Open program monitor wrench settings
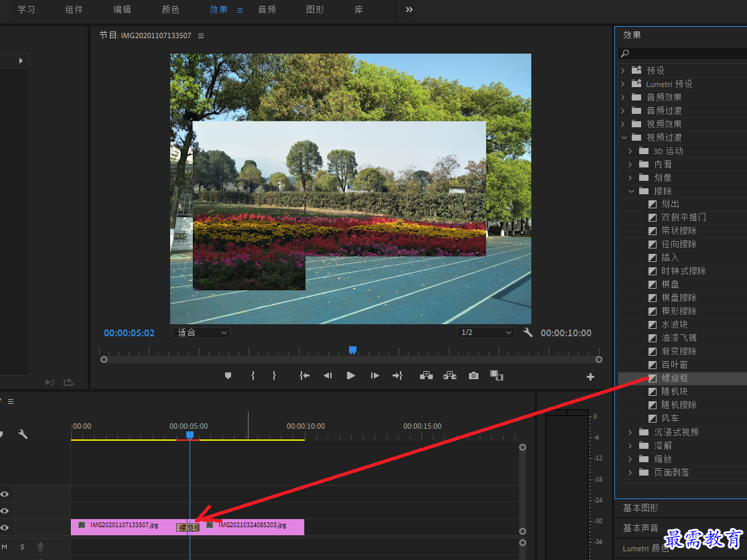 coord(528,332)
